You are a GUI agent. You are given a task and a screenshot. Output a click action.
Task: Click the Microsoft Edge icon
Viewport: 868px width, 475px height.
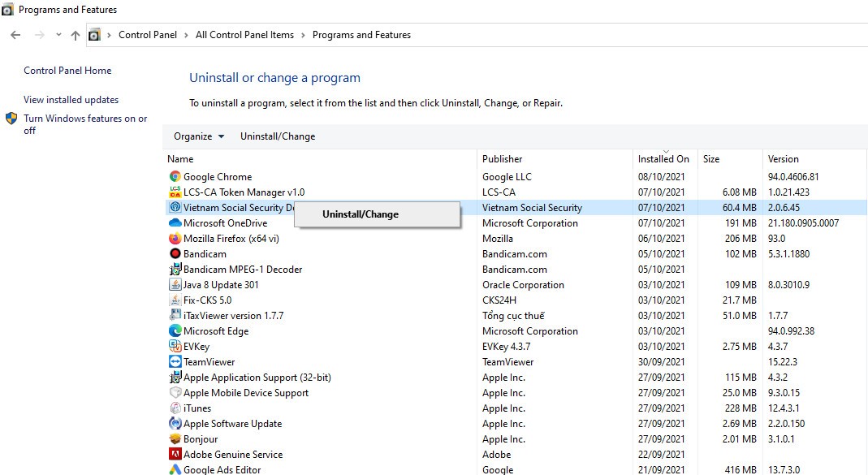175,331
